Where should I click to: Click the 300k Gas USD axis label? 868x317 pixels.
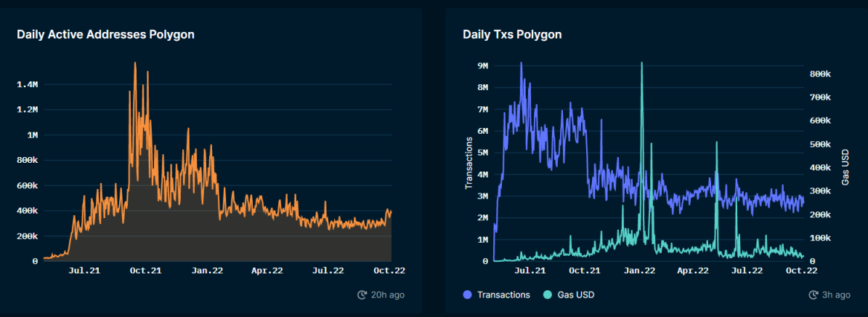pos(822,191)
